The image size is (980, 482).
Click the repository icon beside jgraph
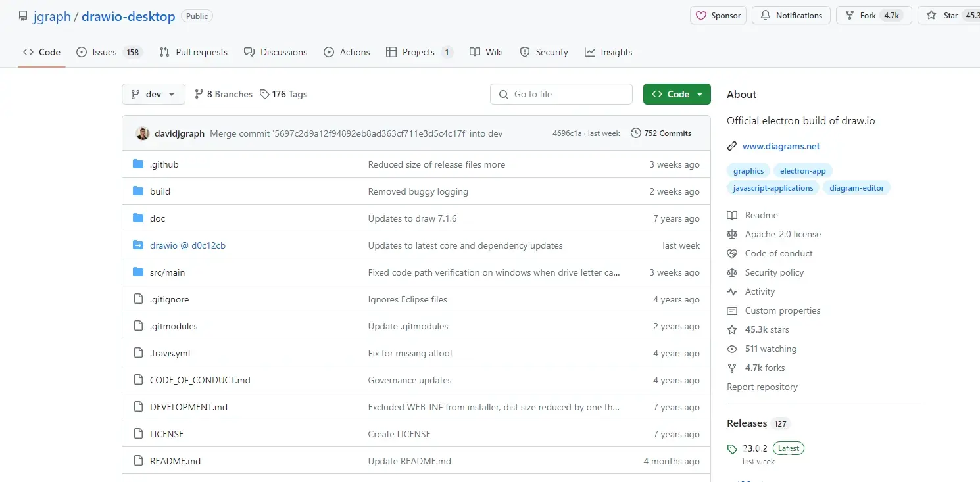[23, 16]
